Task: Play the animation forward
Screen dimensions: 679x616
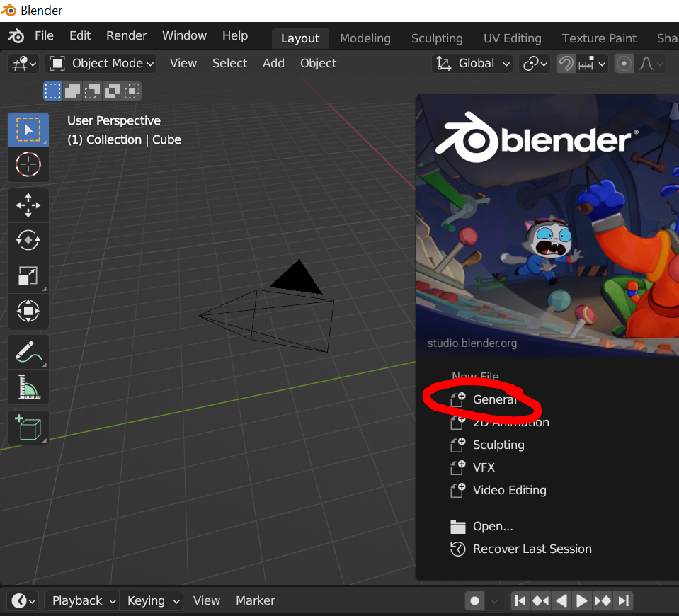Action: [581, 601]
